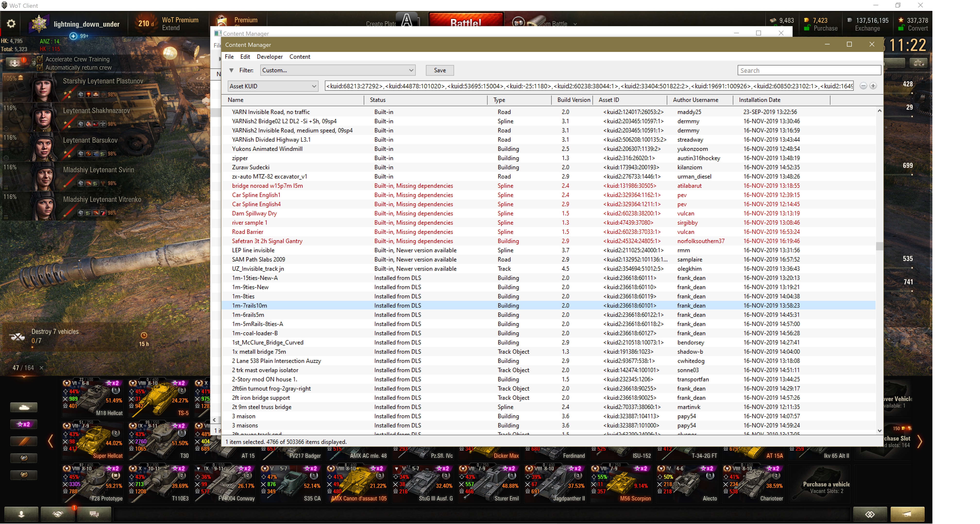Sort by the Name column header
Viewport: 980px width, 524px height.
[x=293, y=100]
